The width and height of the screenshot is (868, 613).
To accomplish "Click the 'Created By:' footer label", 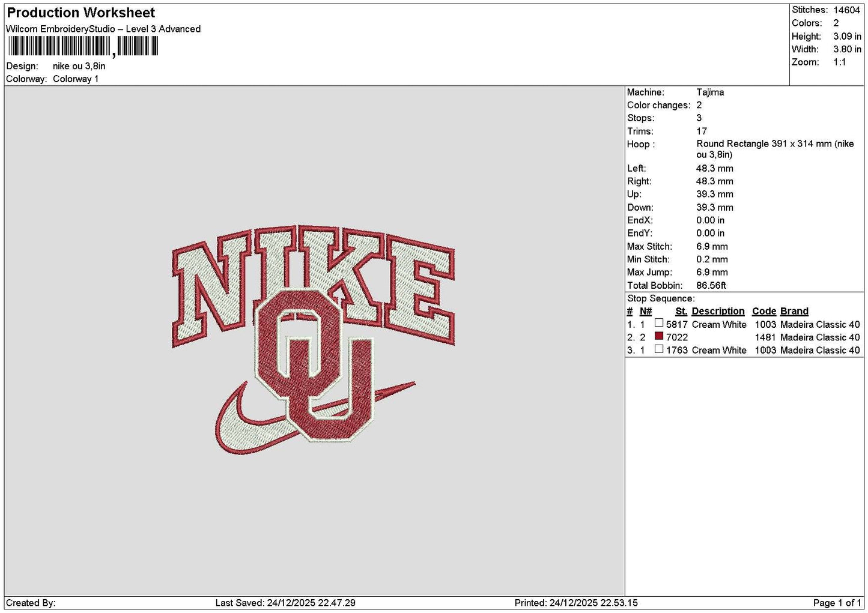I will [31, 603].
